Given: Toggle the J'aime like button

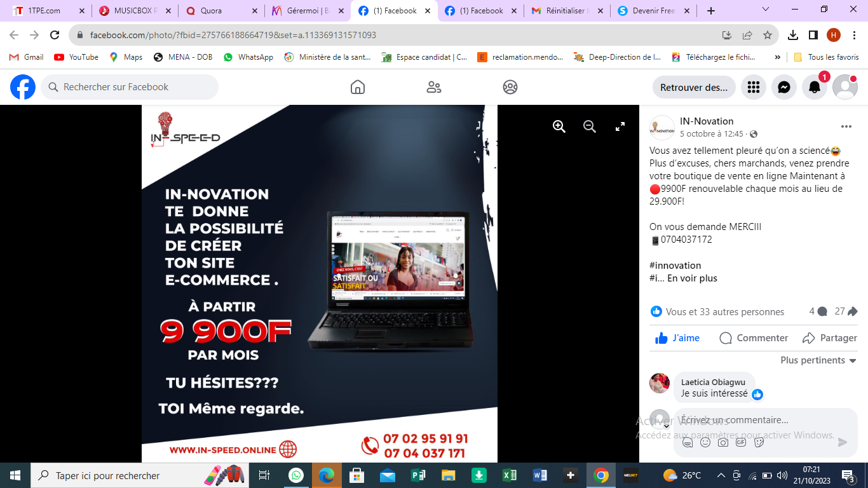Looking at the screenshot, I should click(677, 338).
